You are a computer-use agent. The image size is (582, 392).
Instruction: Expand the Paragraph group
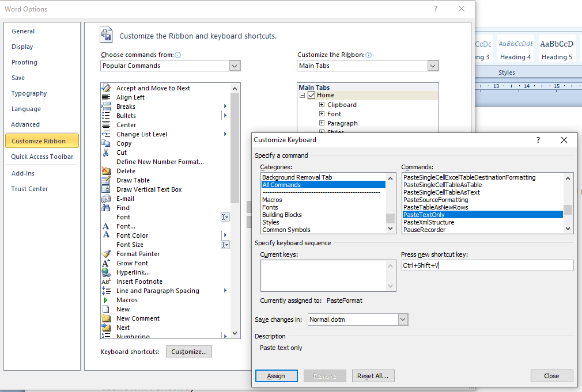[x=322, y=123]
